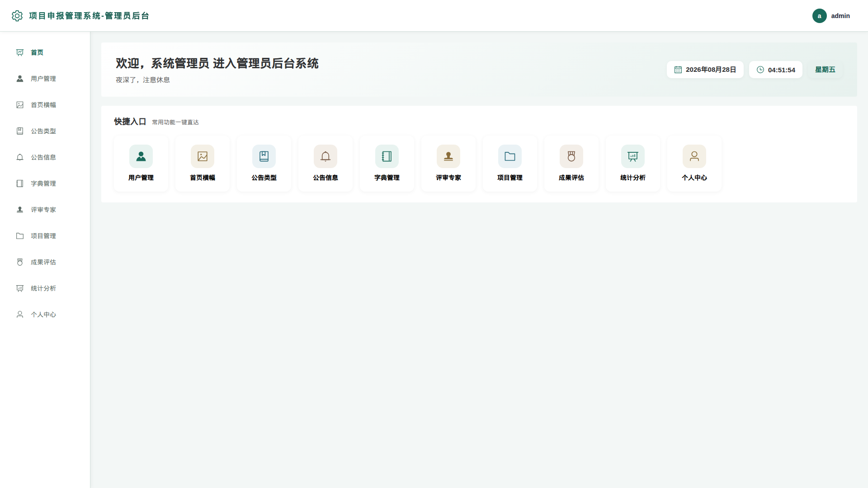Viewport: 868px width, 488px height.
Task: Select 公告信息 label in sidebar menu
Action: [43, 157]
